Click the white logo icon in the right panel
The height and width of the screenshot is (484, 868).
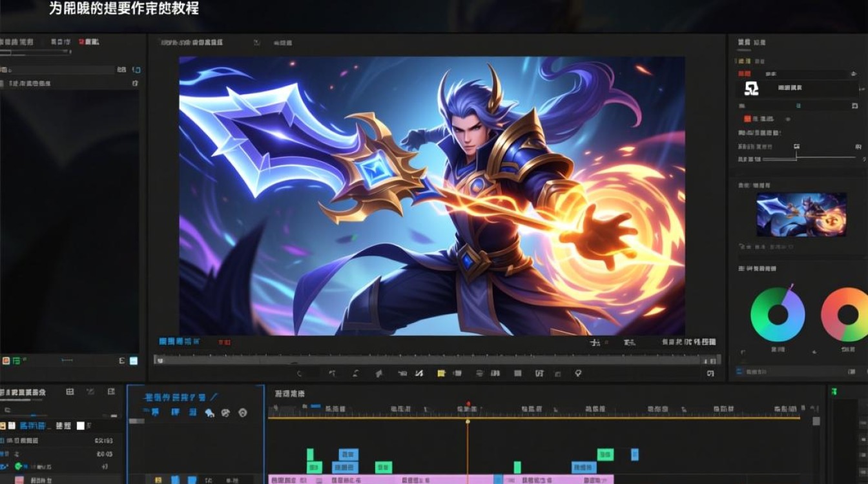pos(751,89)
